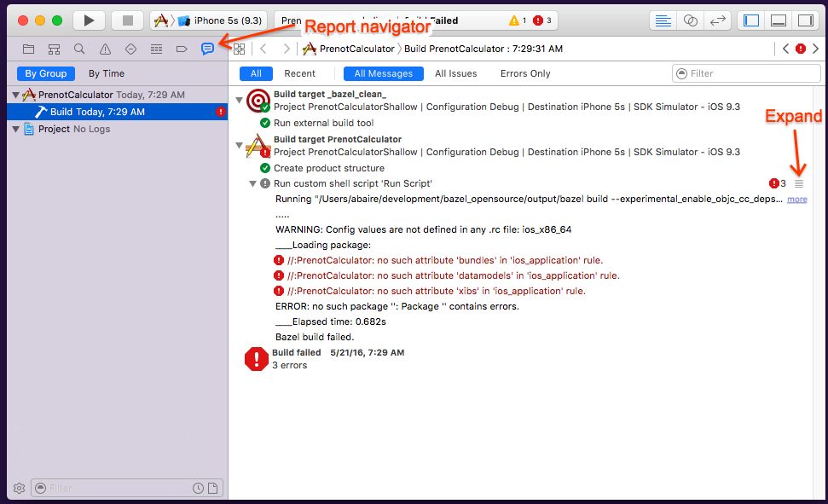
Task: Toggle the Debug area visibility
Action: click(x=779, y=20)
